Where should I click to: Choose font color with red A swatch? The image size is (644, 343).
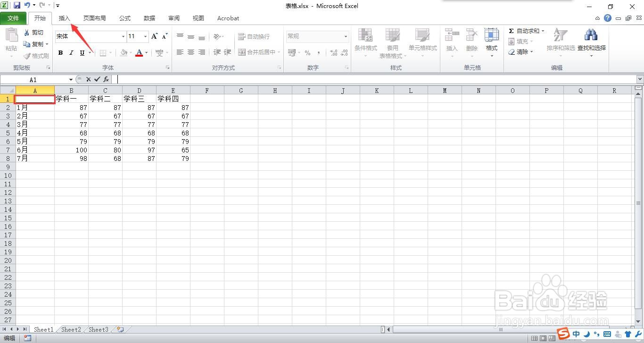139,53
